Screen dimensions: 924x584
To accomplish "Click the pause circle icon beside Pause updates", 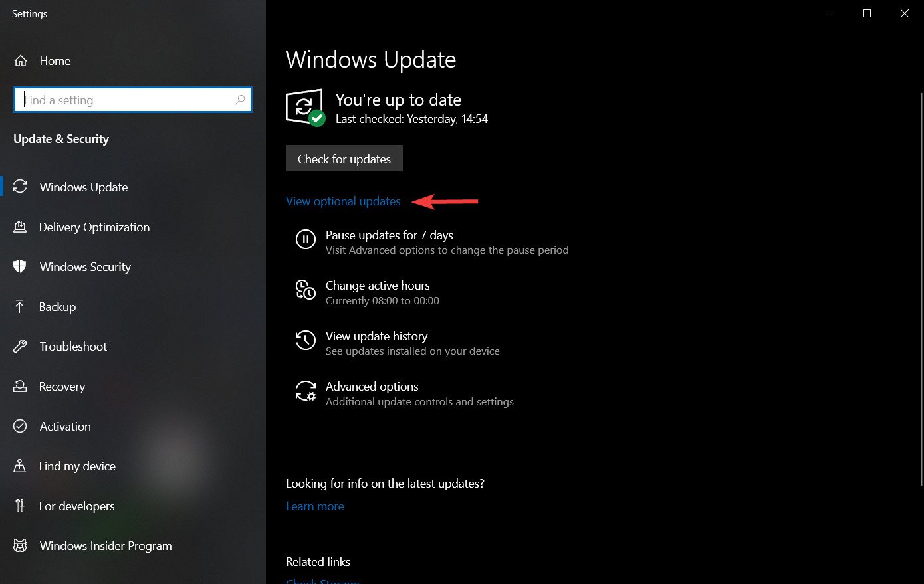I will point(306,239).
